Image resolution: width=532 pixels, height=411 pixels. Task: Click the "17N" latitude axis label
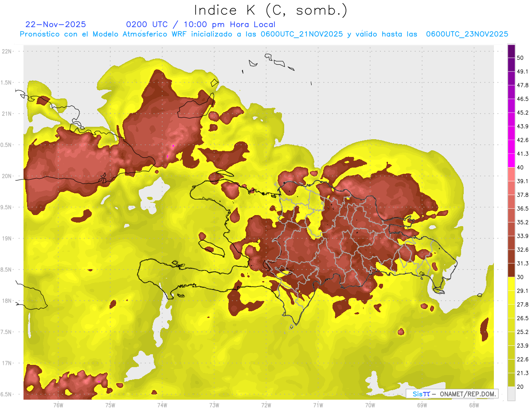pyautogui.click(x=7, y=363)
